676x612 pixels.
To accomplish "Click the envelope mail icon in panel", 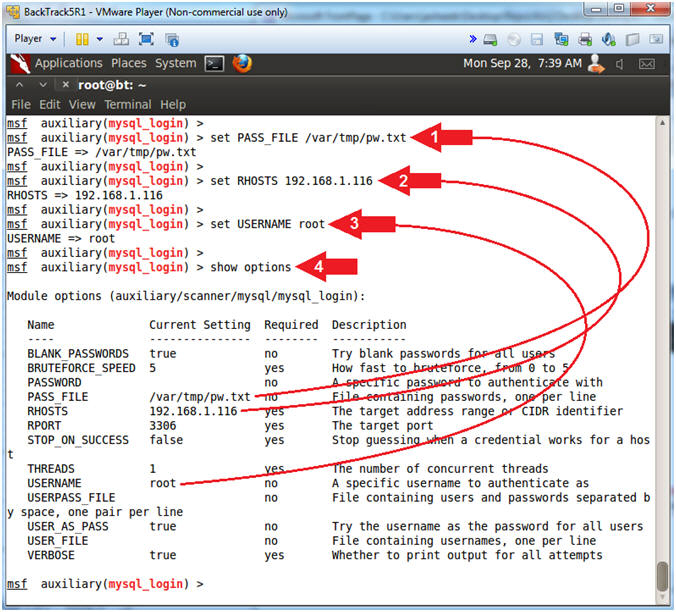I will (x=647, y=64).
